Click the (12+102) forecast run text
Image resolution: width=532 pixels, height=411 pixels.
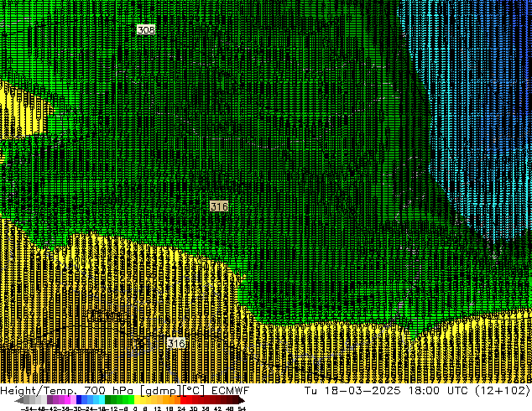[x=503, y=391]
